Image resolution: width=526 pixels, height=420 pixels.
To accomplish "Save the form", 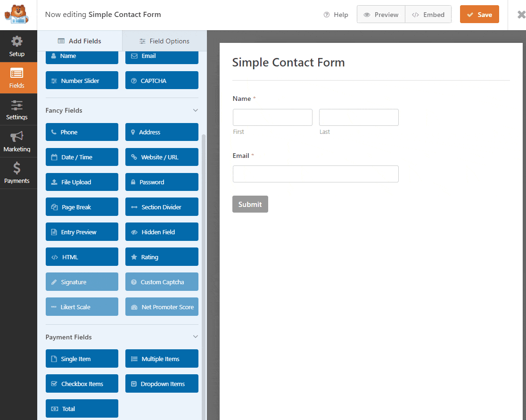I will (x=479, y=15).
